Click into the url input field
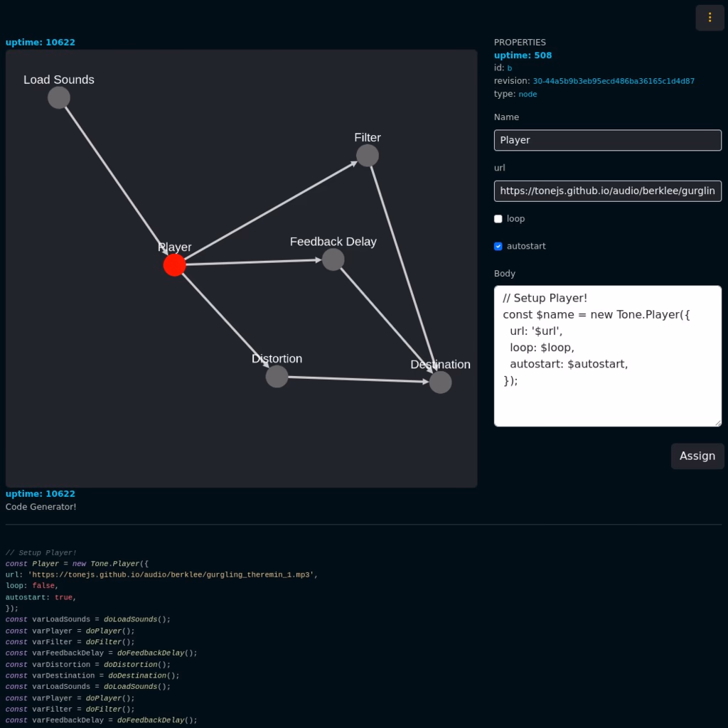The width and height of the screenshot is (728, 728). [607, 191]
